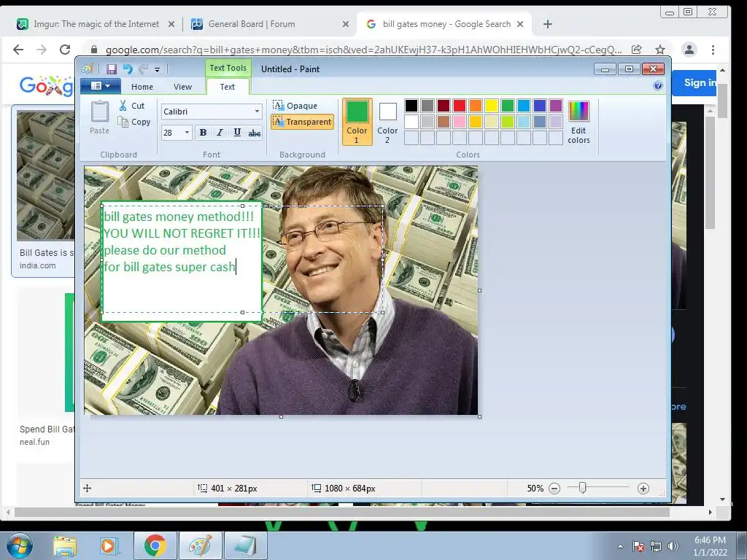
Task: Click Paint icon on the taskbar
Action: (x=201, y=546)
